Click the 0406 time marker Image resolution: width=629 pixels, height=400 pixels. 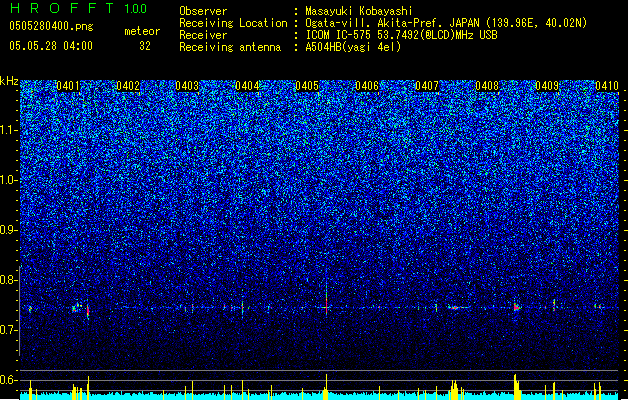tap(367, 86)
